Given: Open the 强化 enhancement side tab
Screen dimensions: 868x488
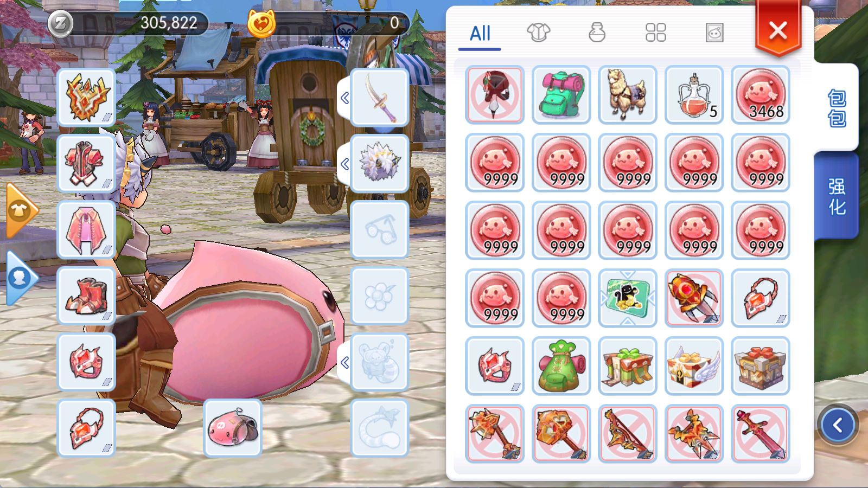Looking at the screenshot, I should pos(836,196).
